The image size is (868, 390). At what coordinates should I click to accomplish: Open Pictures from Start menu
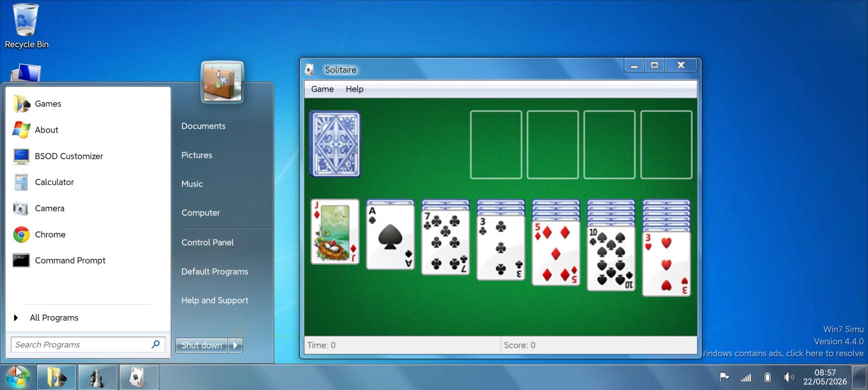(x=197, y=155)
